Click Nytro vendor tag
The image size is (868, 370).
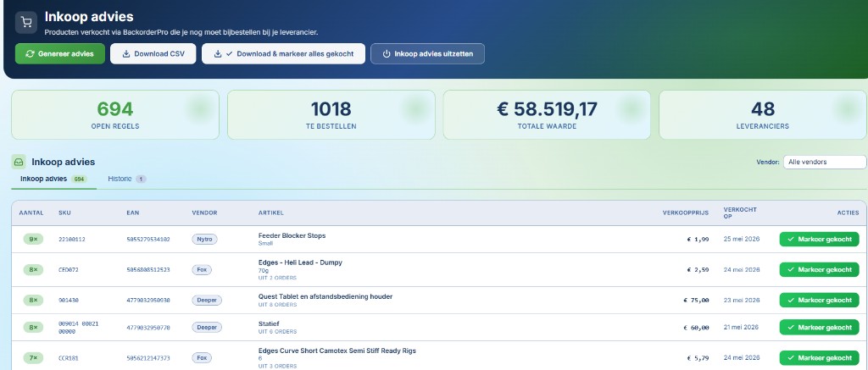pyautogui.click(x=204, y=240)
